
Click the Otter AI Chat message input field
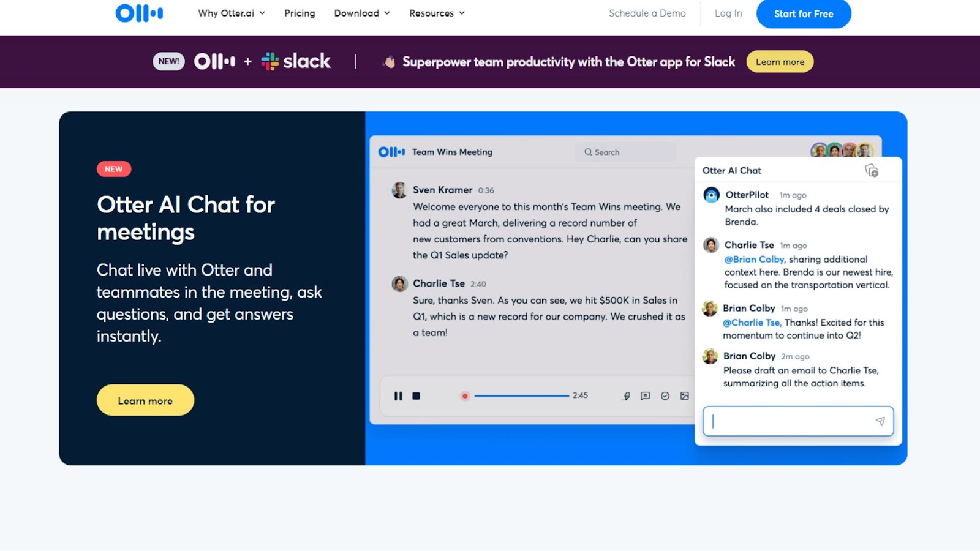point(790,421)
